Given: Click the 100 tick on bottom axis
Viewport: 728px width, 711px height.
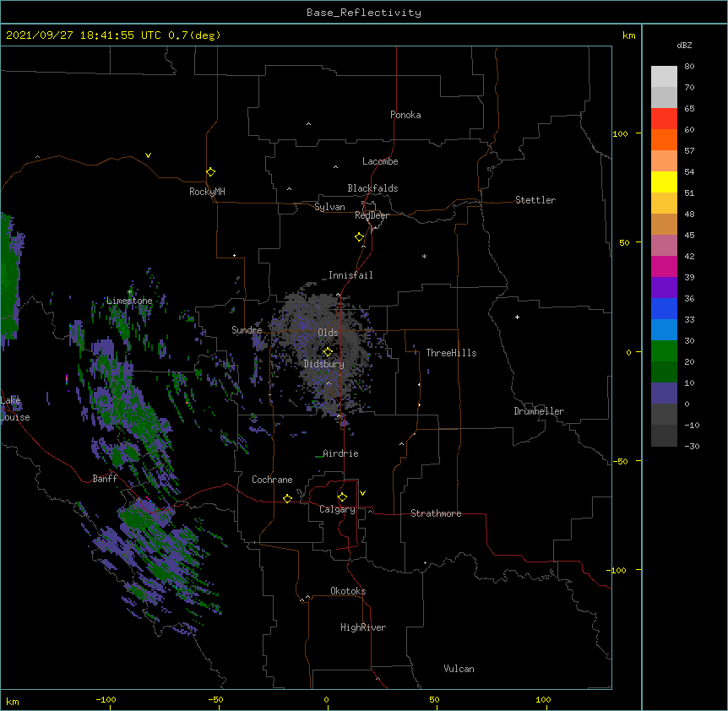Looking at the screenshot, I should point(543,699).
